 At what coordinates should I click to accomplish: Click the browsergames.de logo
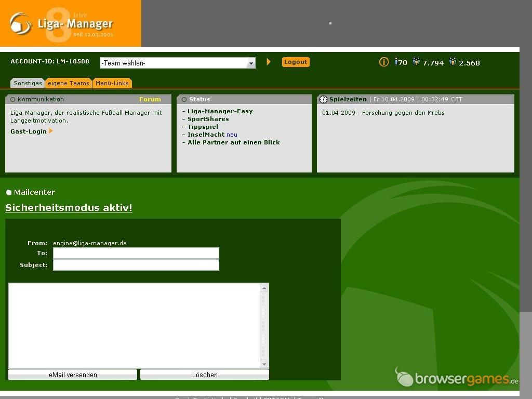pos(457,377)
